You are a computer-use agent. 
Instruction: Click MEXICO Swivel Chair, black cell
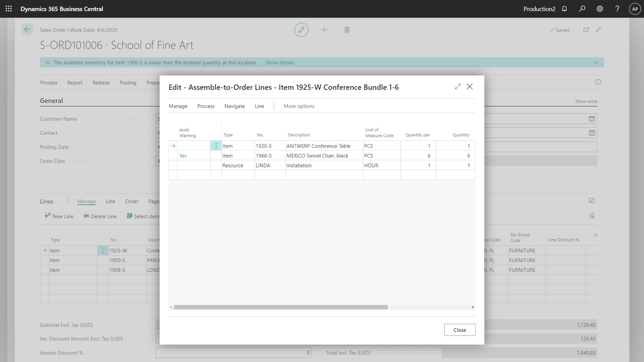(324, 156)
